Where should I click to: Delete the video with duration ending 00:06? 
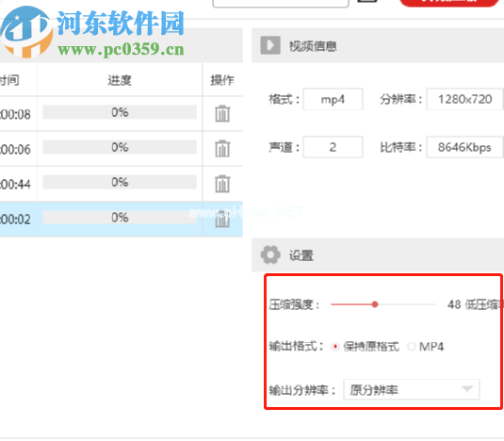point(222,149)
